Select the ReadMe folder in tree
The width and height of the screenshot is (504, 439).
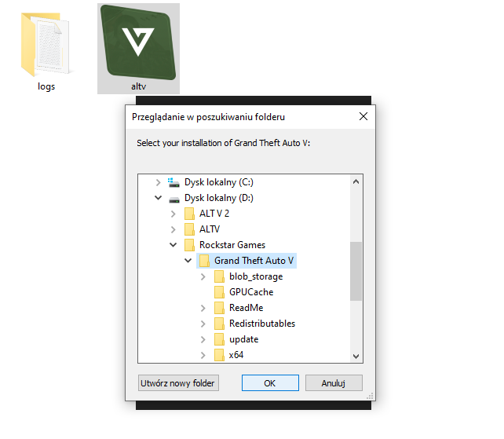[246, 308]
